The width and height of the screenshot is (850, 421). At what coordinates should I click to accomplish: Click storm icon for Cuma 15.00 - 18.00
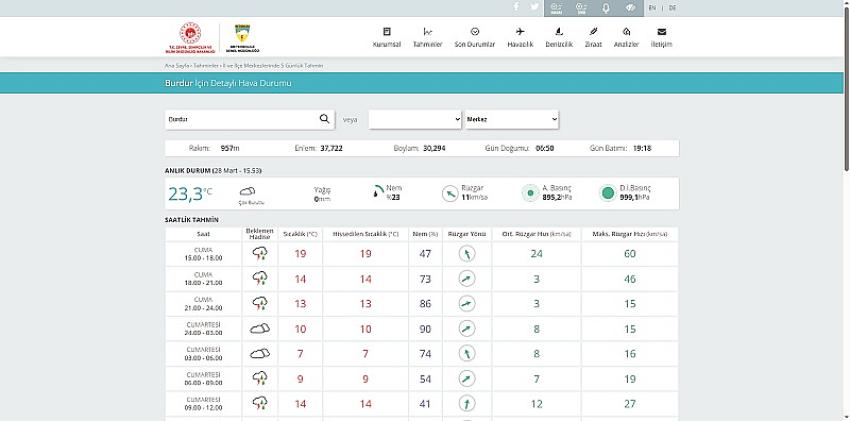260,254
